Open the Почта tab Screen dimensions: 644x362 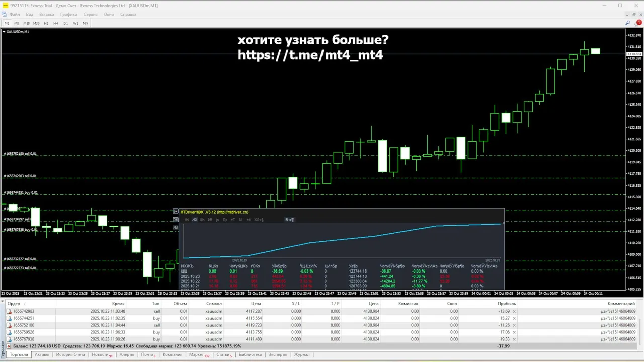pos(148,355)
